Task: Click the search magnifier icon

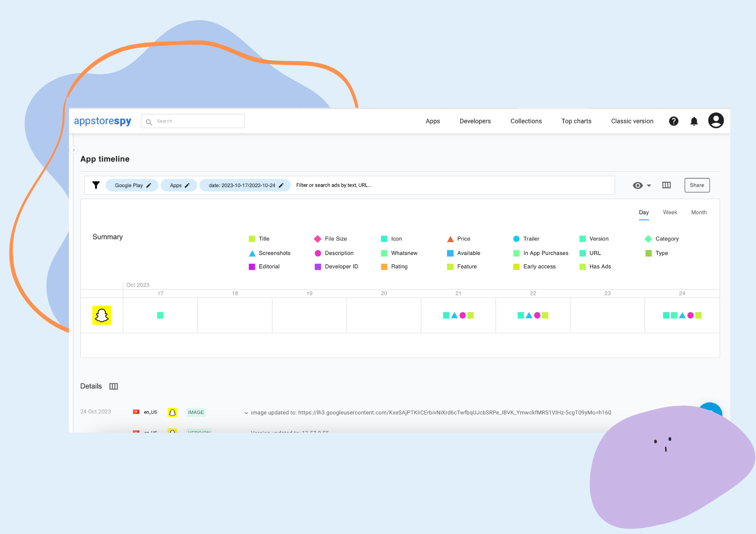Action: [149, 122]
